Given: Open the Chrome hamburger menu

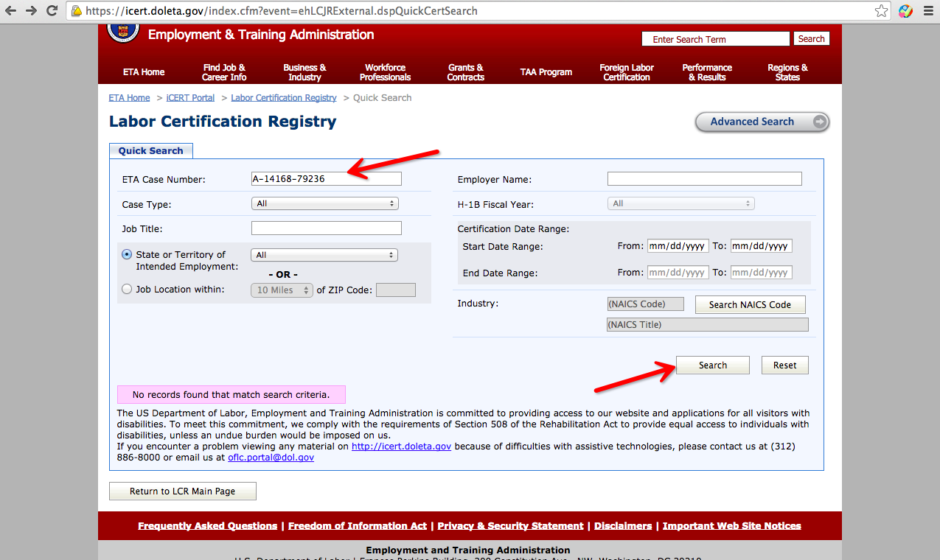Looking at the screenshot, I should (928, 11).
